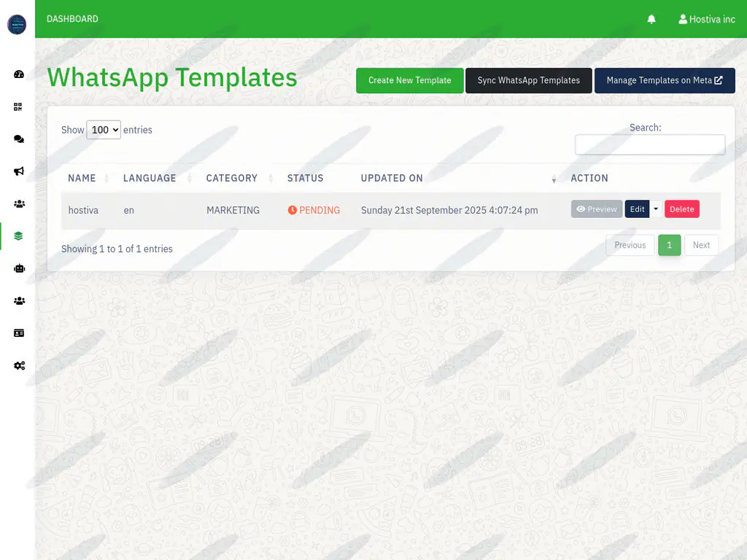Open the chat bubbles sidebar icon
Image resolution: width=747 pixels, height=560 pixels.
(19, 139)
